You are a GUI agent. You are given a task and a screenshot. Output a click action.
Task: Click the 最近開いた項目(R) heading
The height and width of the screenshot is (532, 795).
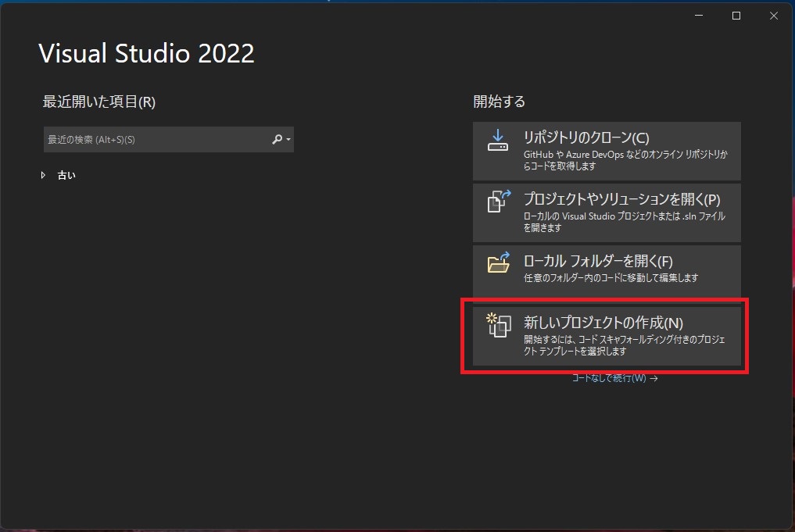[98, 102]
